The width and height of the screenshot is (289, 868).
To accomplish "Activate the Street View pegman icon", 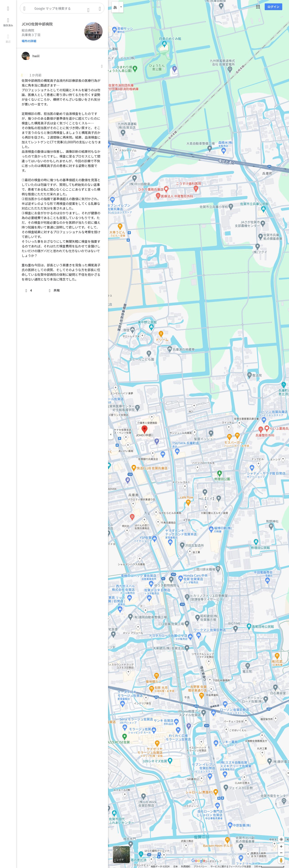I will 281,860.
